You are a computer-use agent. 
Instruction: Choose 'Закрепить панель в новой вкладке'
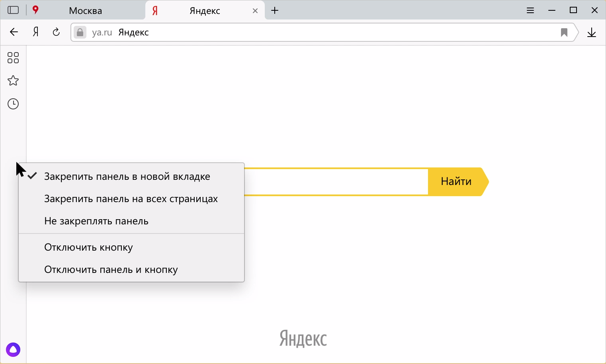click(x=131, y=176)
